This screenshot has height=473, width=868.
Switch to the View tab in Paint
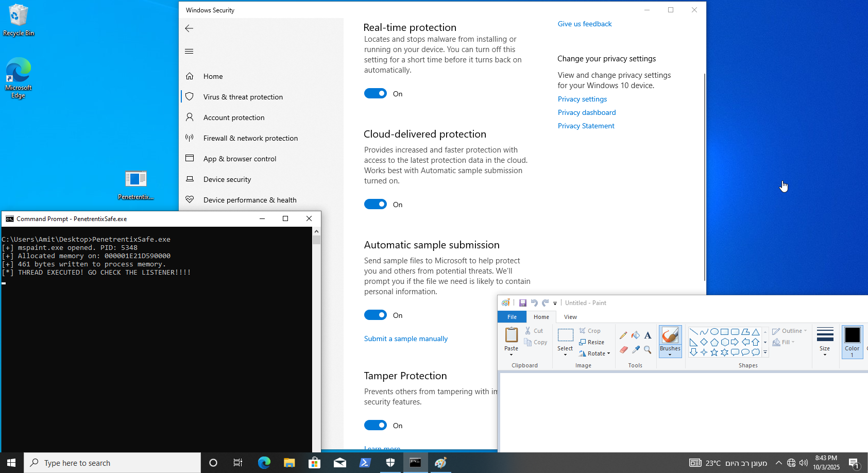point(570,317)
